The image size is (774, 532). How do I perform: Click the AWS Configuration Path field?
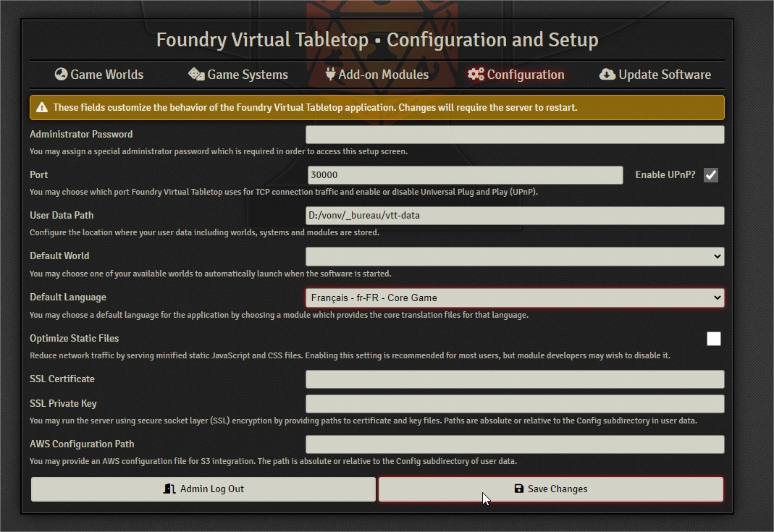[515, 444]
